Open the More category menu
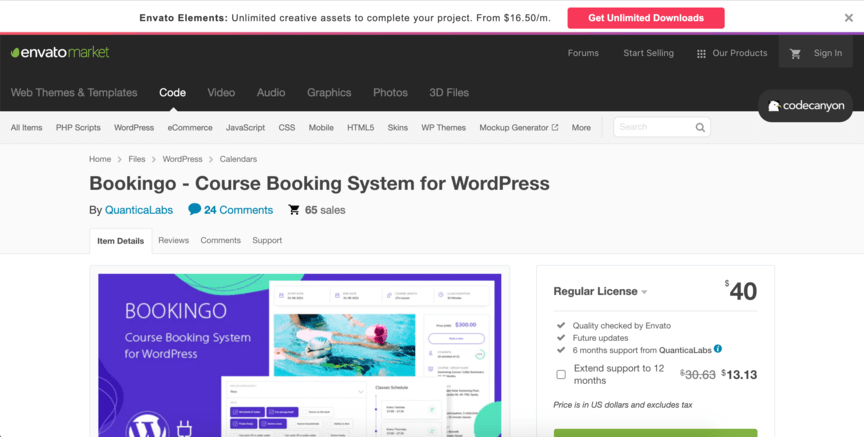Image resolution: width=864 pixels, height=437 pixels. (581, 127)
